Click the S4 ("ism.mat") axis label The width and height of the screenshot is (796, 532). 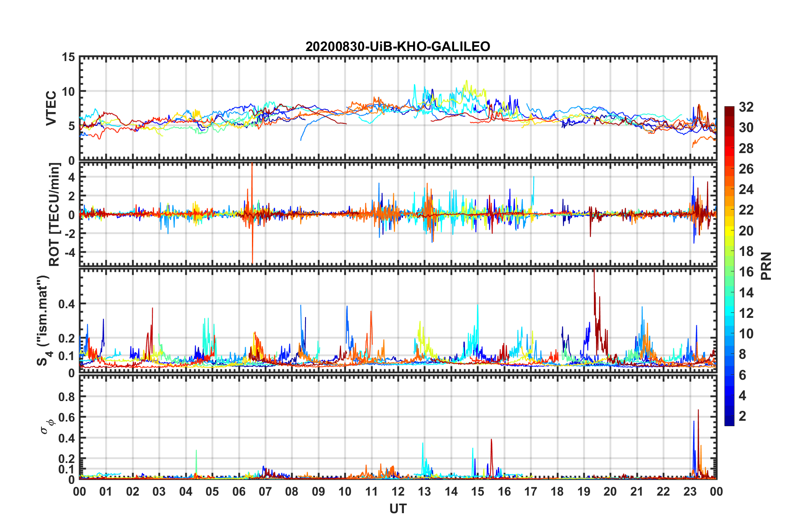tap(43, 320)
